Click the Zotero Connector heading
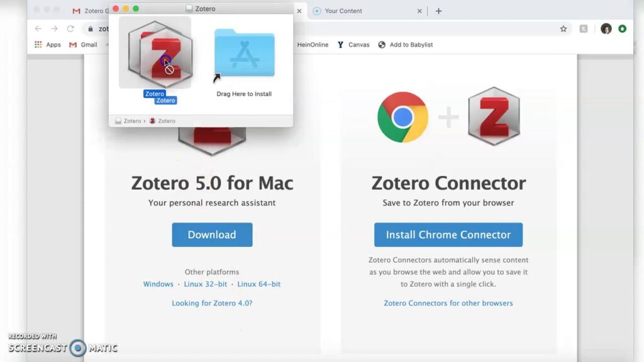Screen dimensions: 644x362 tap(448, 183)
